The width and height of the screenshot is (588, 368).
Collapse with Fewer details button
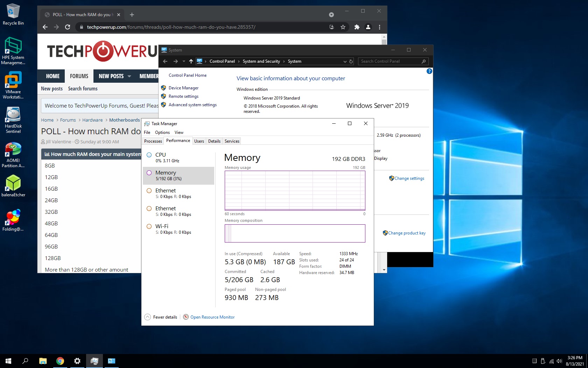point(161,317)
